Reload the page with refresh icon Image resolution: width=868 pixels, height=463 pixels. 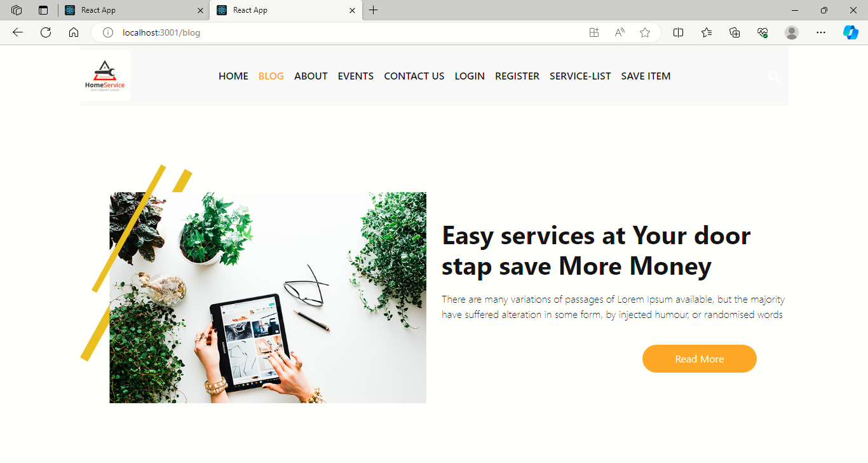click(x=46, y=32)
